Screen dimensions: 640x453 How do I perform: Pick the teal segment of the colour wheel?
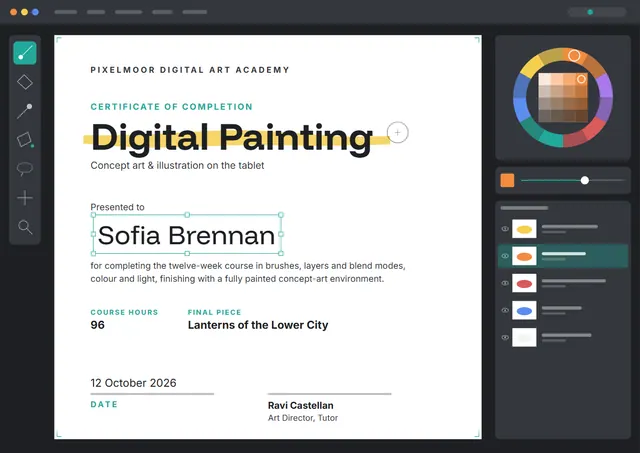[551, 138]
